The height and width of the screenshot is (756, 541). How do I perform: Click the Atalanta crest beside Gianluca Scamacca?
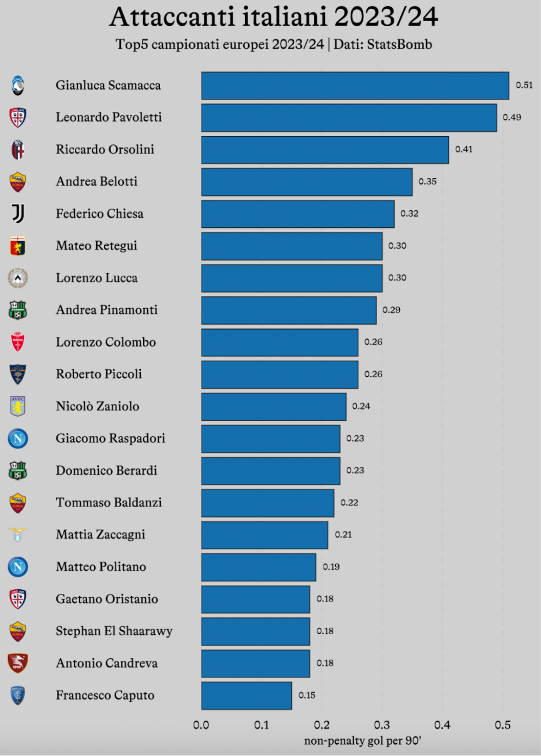point(18,86)
